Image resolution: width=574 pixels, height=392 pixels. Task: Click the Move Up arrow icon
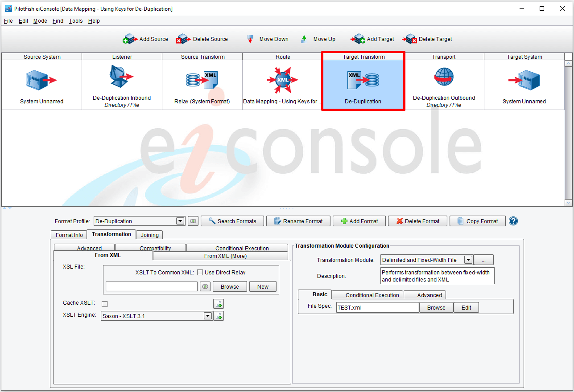click(x=304, y=39)
